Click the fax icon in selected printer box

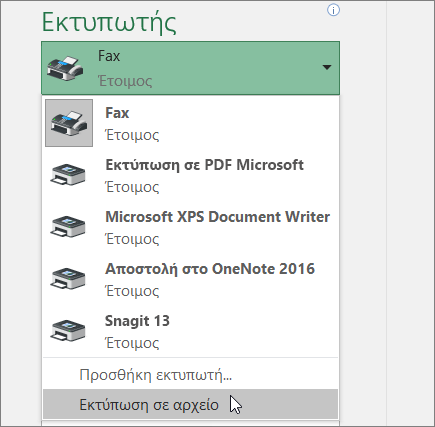click(x=65, y=68)
